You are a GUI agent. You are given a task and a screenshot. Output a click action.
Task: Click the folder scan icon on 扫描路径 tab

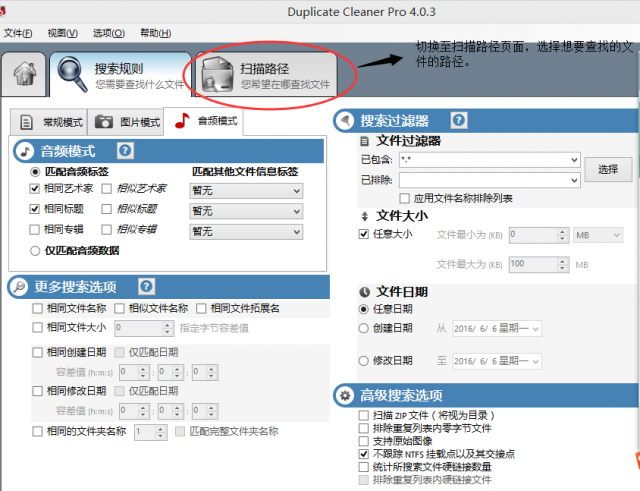click(x=218, y=74)
